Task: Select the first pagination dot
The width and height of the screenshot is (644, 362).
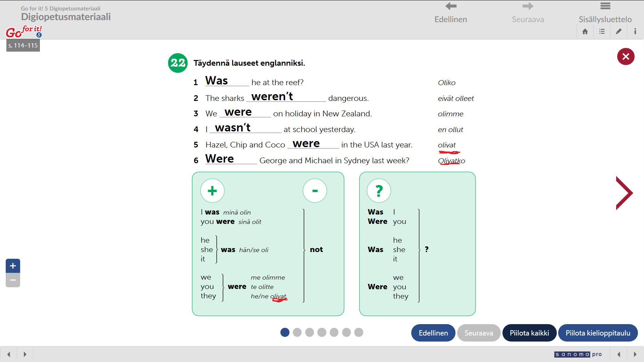Action: coord(285,332)
